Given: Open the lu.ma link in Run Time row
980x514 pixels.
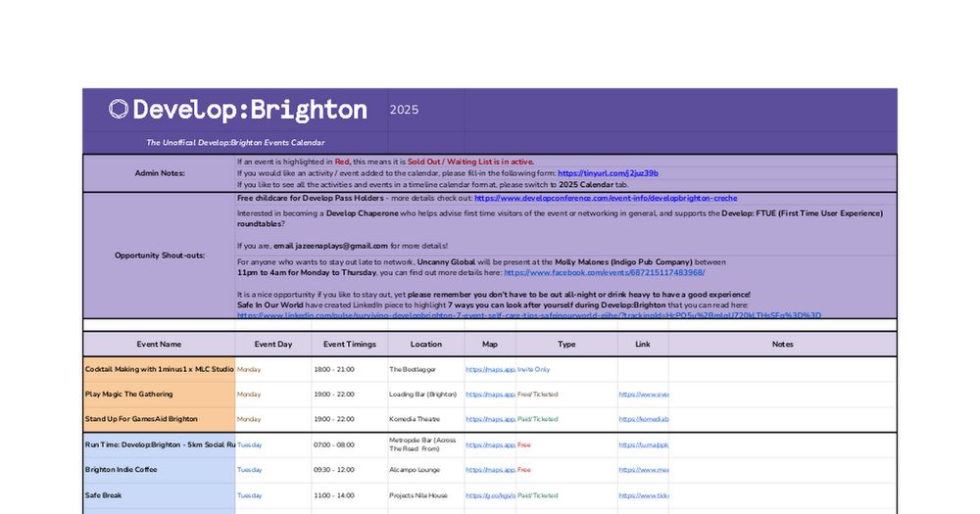Looking at the screenshot, I should pos(644,445).
